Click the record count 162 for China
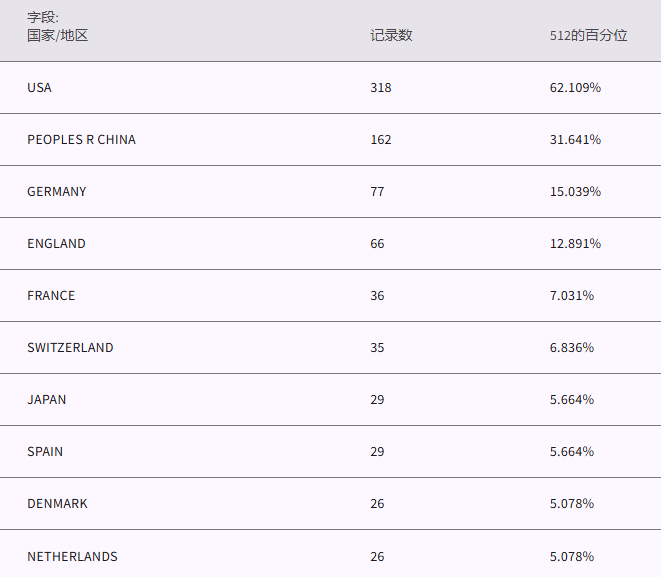The width and height of the screenshot is (661, 577). tap(381, 140)
